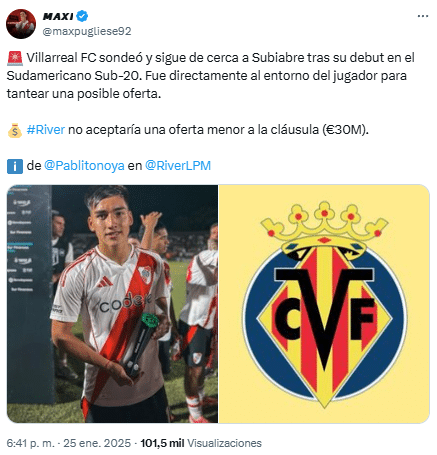Click the MAXI profile avatar
This screenshot has height=455, width=437.
(x=21, y=24)
